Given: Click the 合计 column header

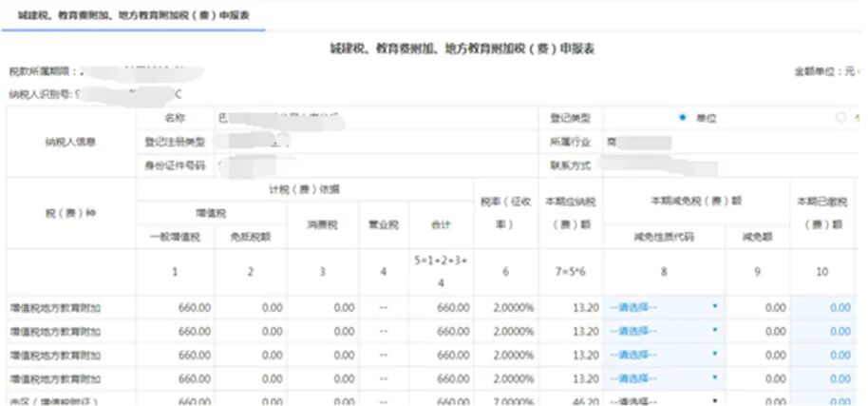Looking at the screenshot, I should [x=442, y=225].
